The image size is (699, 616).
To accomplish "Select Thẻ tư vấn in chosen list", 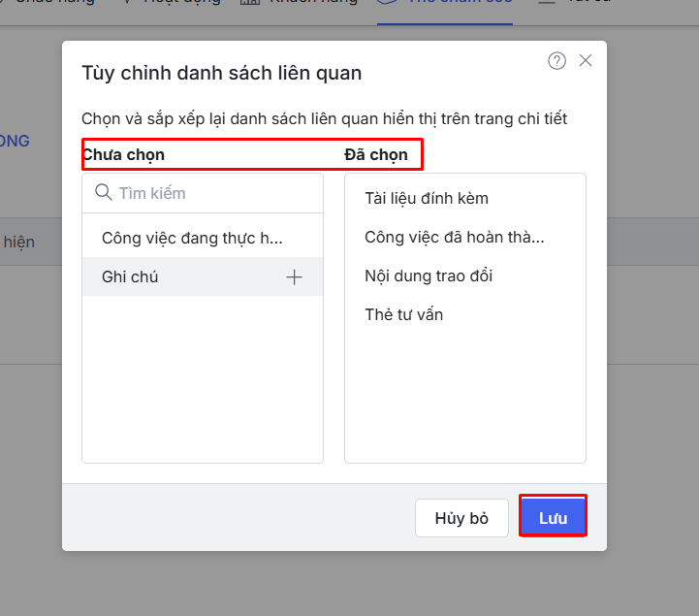I will click(x=404, y=314).
